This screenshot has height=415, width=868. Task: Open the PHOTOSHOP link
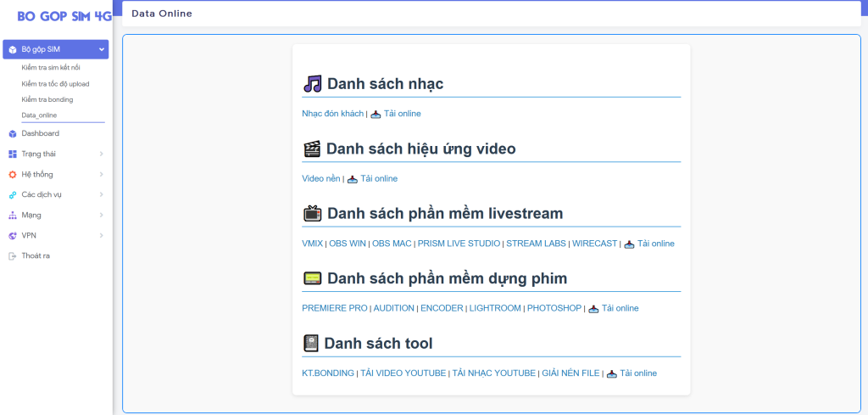(554, 308)
